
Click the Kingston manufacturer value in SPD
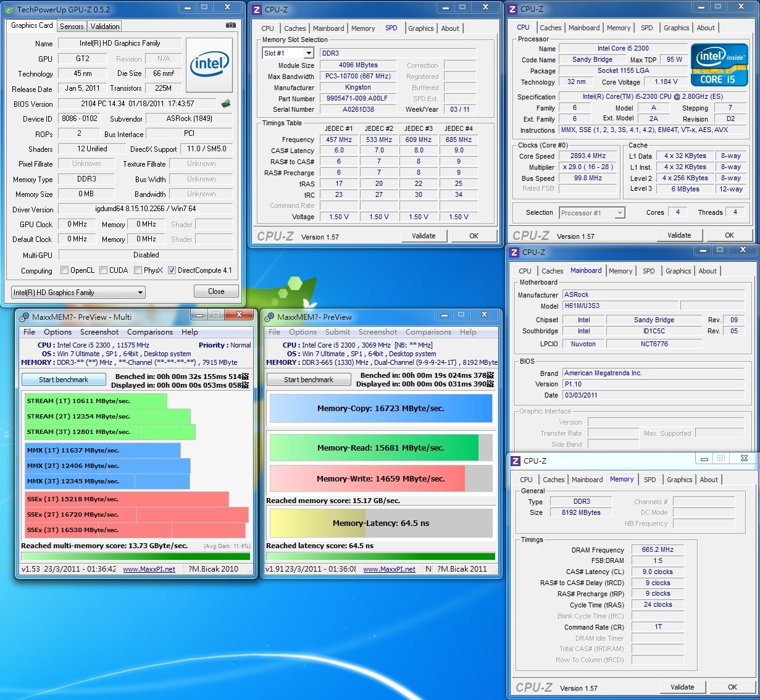[358, 88]
